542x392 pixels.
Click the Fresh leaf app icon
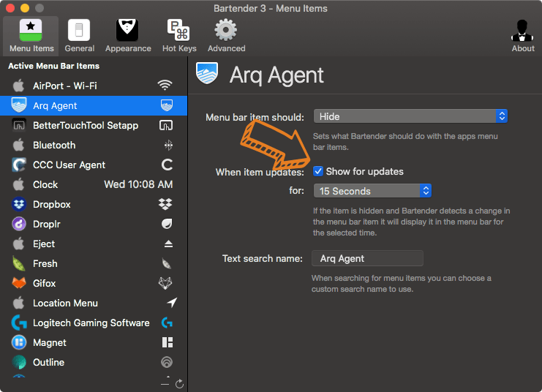19,264
